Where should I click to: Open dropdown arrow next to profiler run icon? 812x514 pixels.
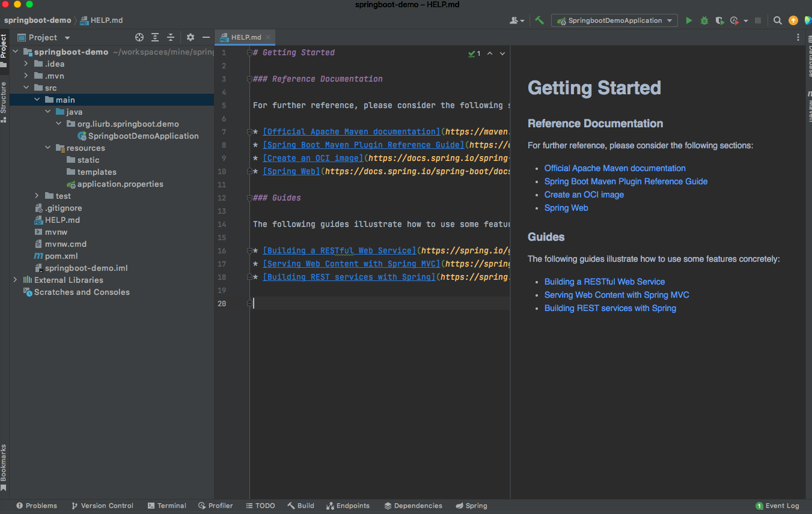[x=746, y=20]
